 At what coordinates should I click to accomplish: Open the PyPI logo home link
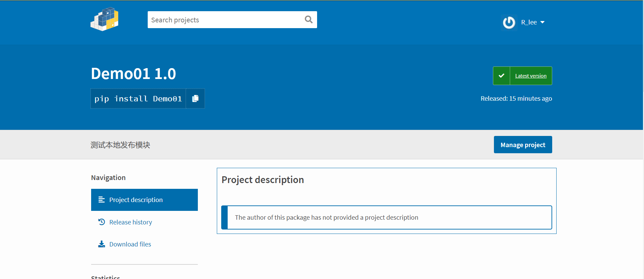[104, 19]
